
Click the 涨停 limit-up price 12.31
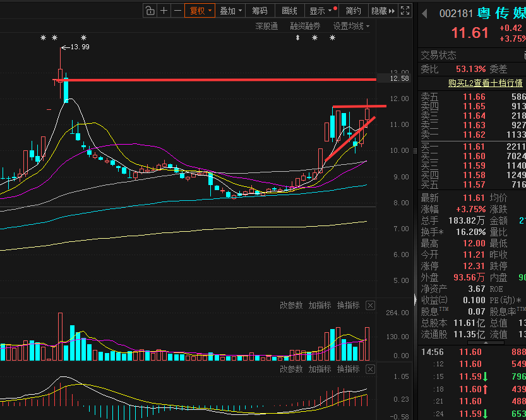474,266
